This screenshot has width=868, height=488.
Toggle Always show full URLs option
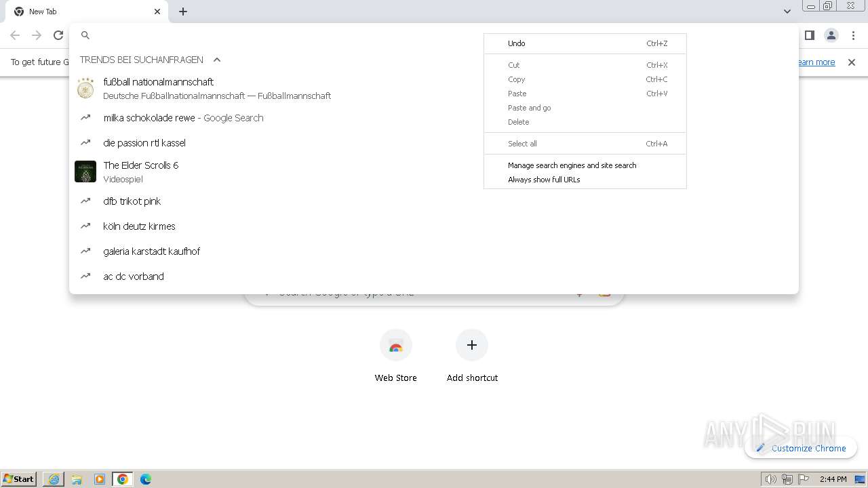tap(585, 180)
